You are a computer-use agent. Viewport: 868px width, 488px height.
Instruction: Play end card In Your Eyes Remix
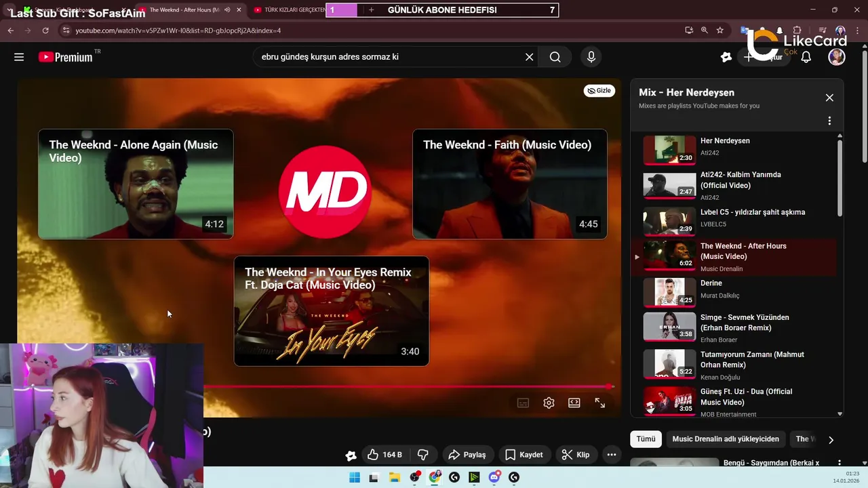(x=332, y=311)
